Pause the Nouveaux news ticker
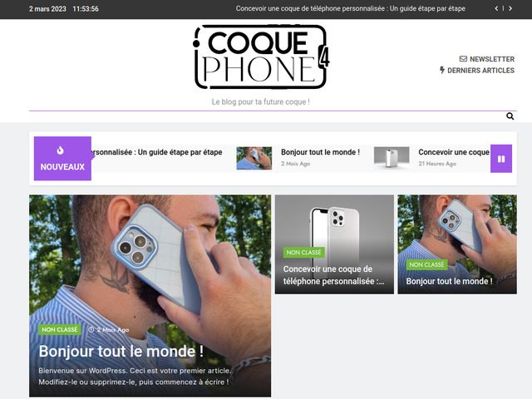 (x=501, y=159)
